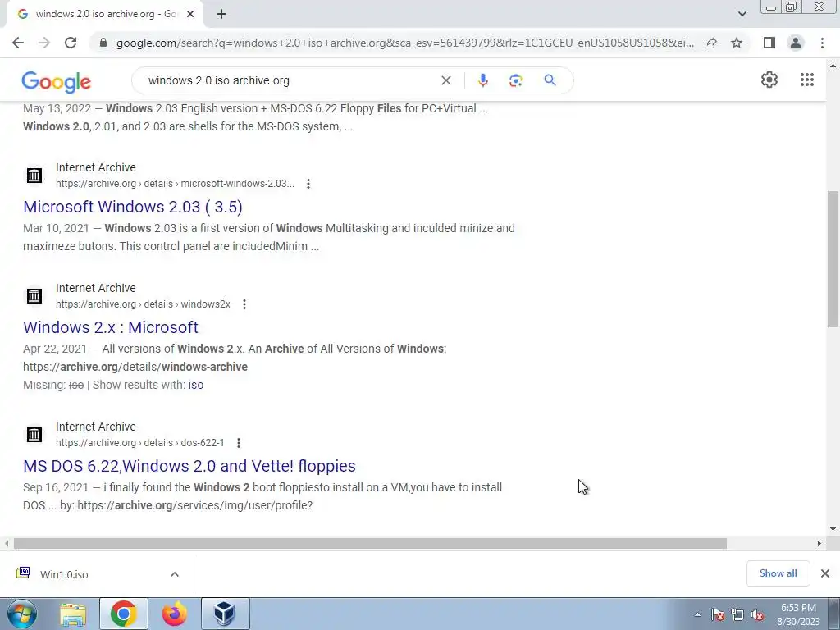Screen dimensions: 840x630
Task: Click the Chrome taskbar icon
Action: [123, 614]
